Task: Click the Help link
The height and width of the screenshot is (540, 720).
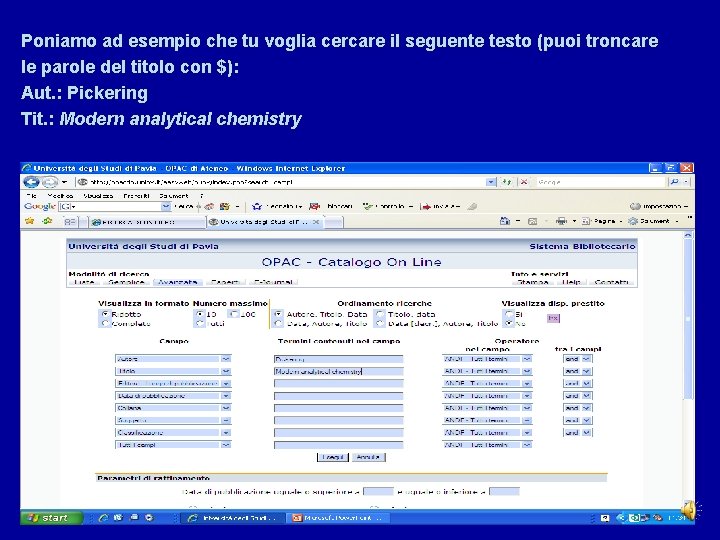Action: point(571,281)
